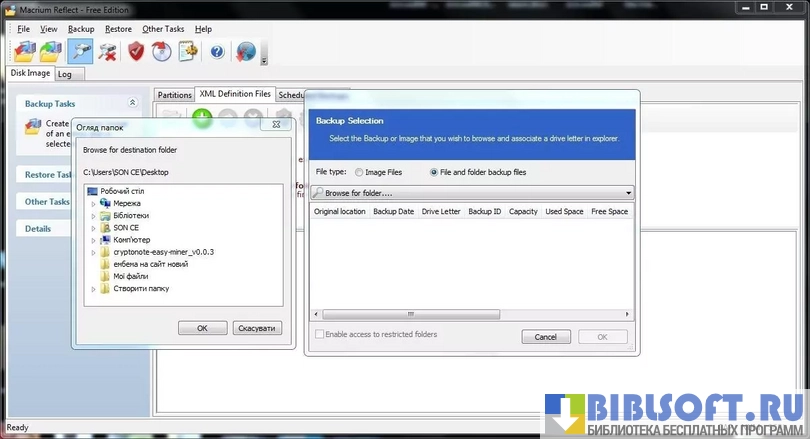This screenshot has height=439, width=810.
Task: Click the blue question mark help icon
Action: (214, 51)
